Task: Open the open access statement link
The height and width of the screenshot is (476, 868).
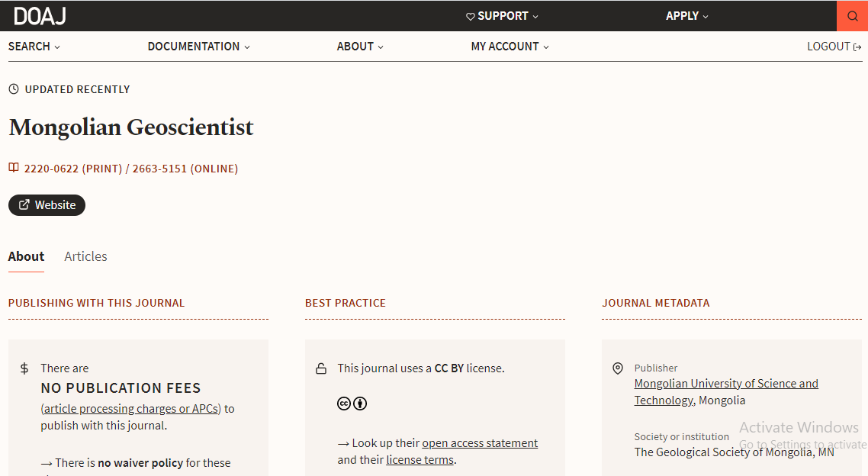Action: (480, 442)
